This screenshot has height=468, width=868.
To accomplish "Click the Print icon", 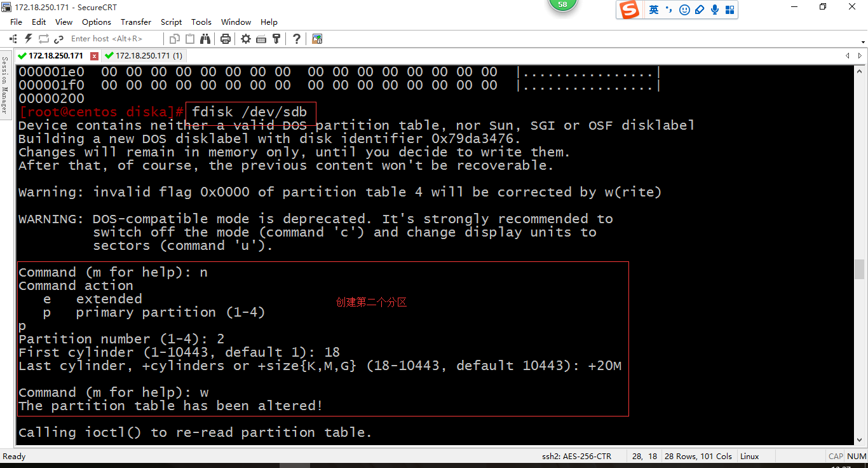I will click(225, 39).
